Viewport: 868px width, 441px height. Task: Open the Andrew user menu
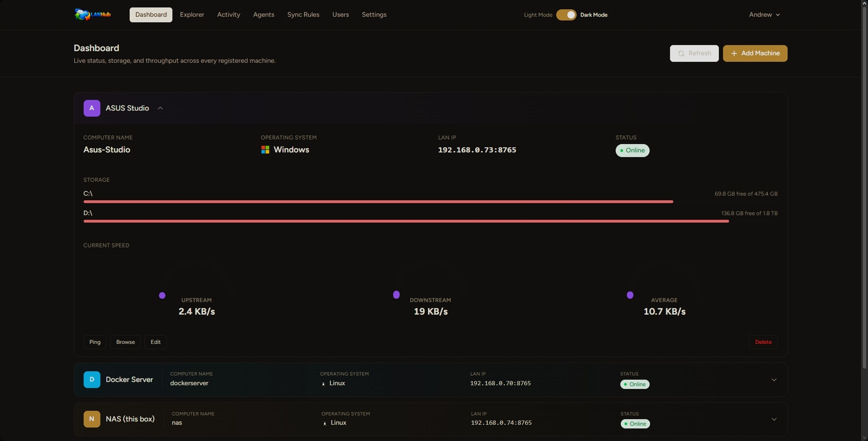click(764, 15)
